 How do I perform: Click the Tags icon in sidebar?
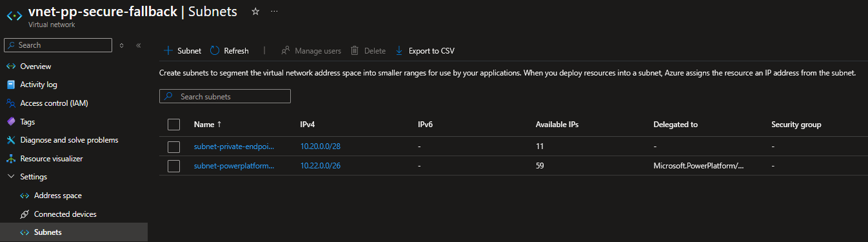coord(10,121)
